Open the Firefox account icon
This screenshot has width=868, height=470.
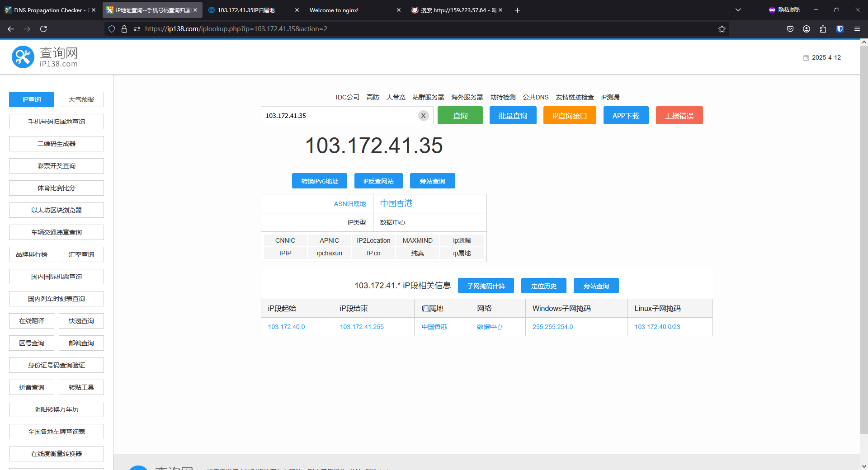coord(806,29)
